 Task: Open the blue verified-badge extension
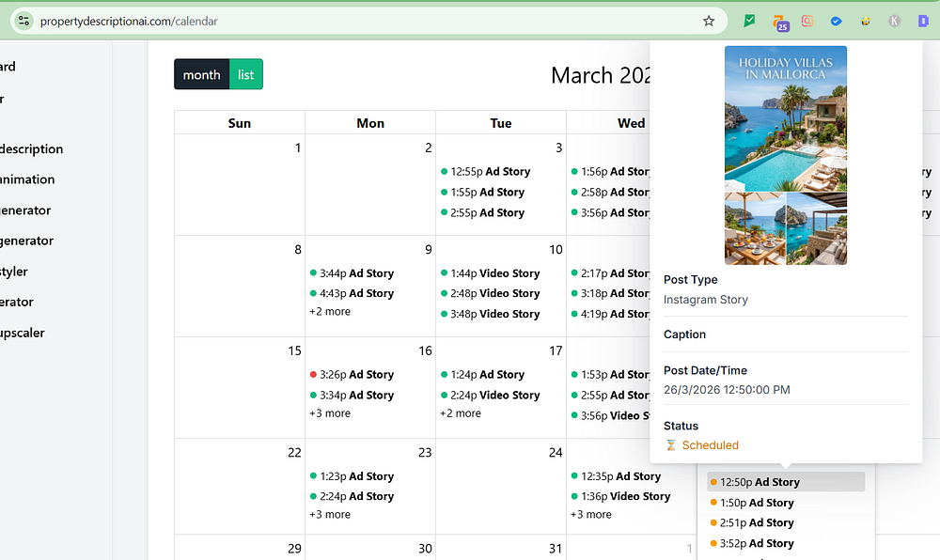pyautogui.click(x=837, y=21)
